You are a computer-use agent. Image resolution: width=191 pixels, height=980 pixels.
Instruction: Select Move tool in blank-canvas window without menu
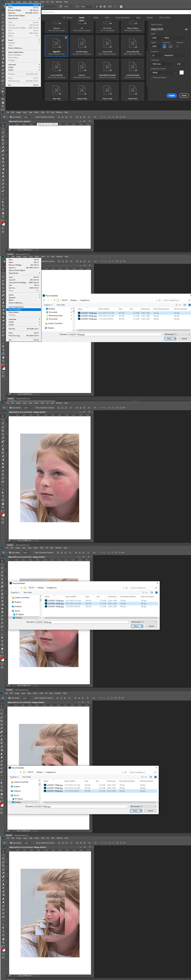3,125
